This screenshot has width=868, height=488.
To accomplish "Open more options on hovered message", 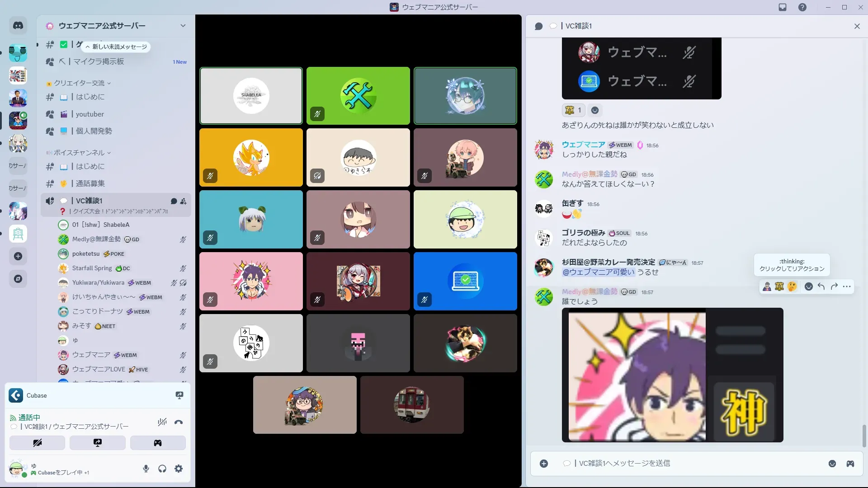I will (x=847, y=286).
